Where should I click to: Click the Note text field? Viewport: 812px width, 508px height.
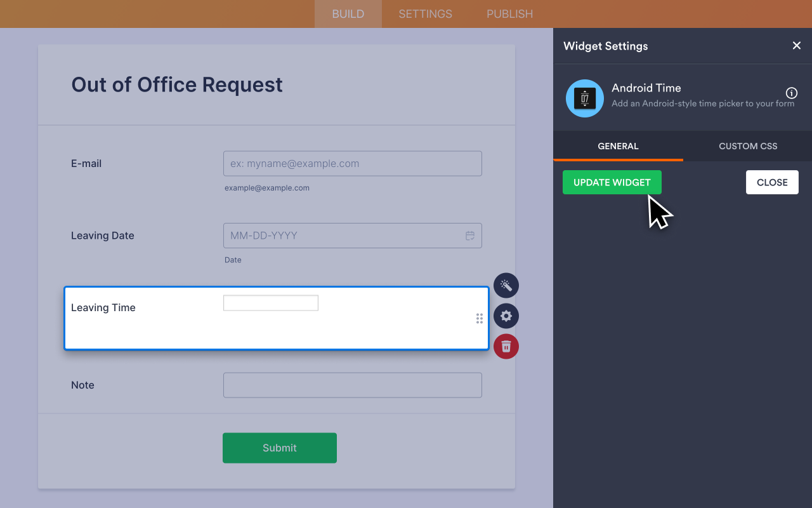352,385
